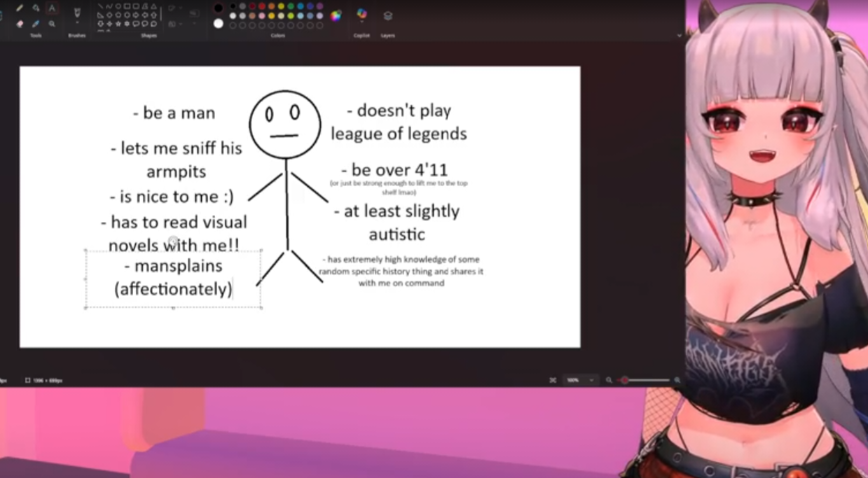
Task: Select the Eraser tool
Action: pos(20,24)
